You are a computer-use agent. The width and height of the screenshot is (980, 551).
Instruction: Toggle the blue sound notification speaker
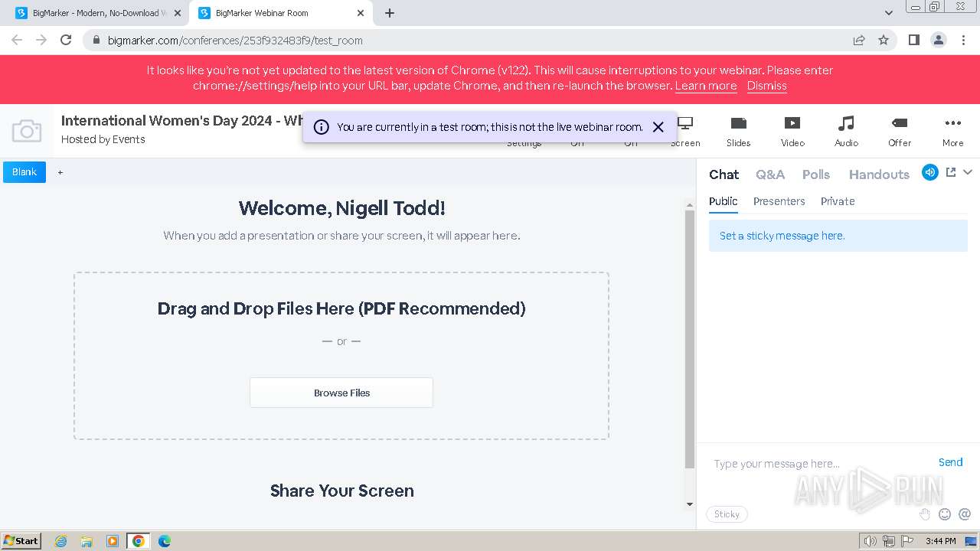(930, 172)
